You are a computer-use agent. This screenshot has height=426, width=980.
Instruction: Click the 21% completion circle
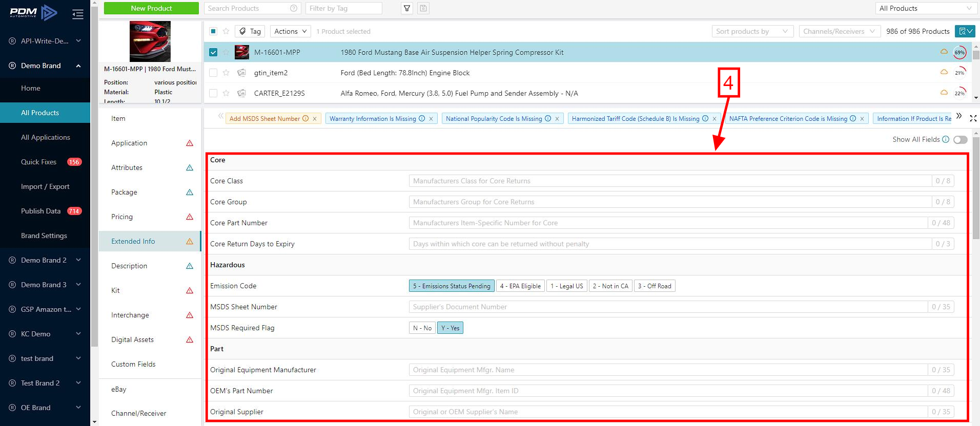pyautogui.click(x=959, y=73)
